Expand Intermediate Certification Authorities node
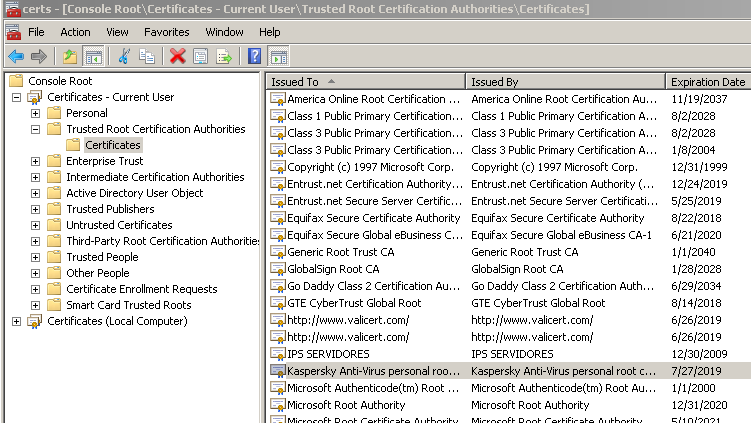 click(35, 177)
